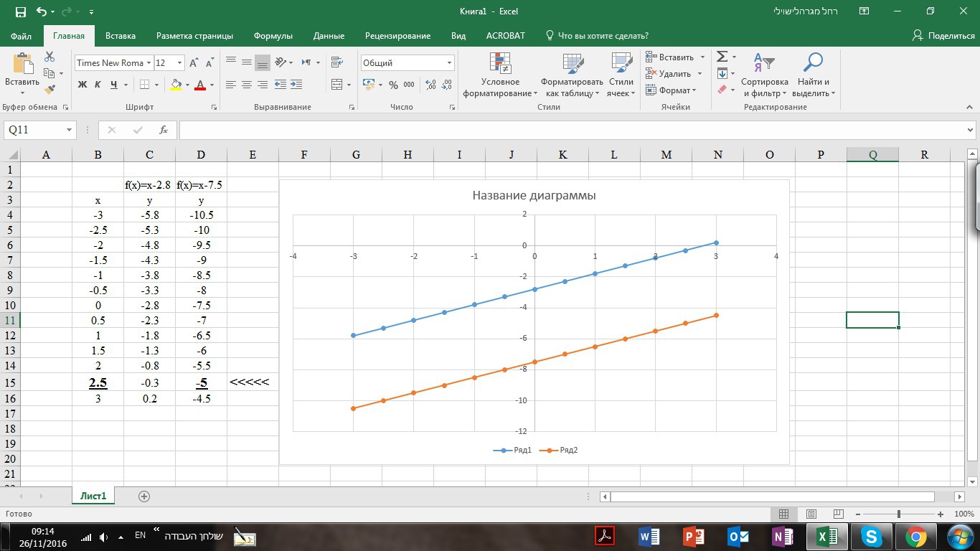
Task: Toggle bold (Ж) formatting
Action: pyautogui.click(x=83, y=85)
